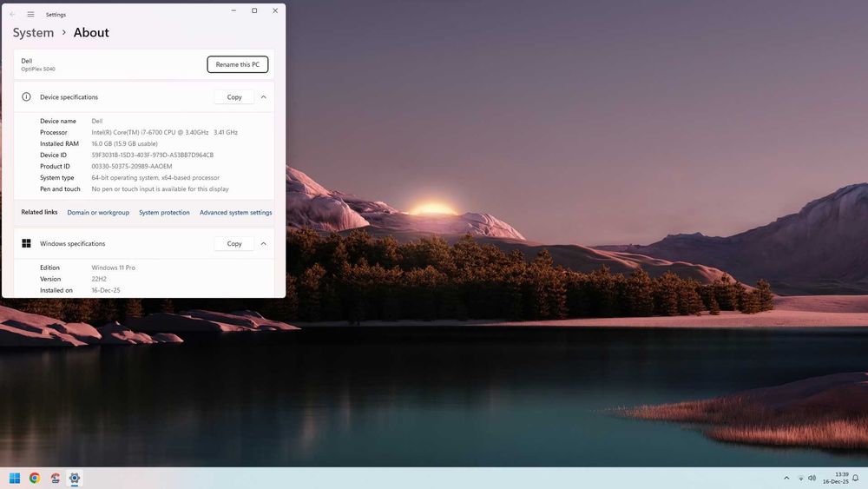Go back to System in the breadcrumb

point(33,33)
